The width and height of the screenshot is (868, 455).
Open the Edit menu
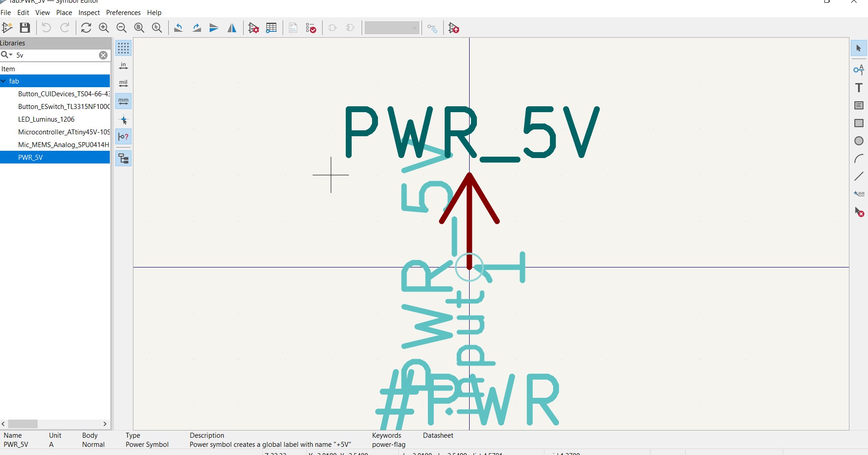point(23,13)
